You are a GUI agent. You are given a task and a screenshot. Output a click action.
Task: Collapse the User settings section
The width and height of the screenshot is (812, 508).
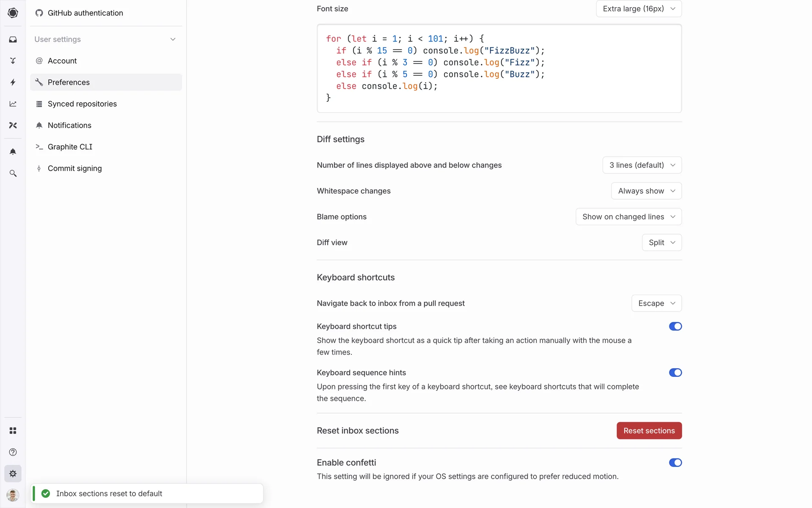[173, 39]
